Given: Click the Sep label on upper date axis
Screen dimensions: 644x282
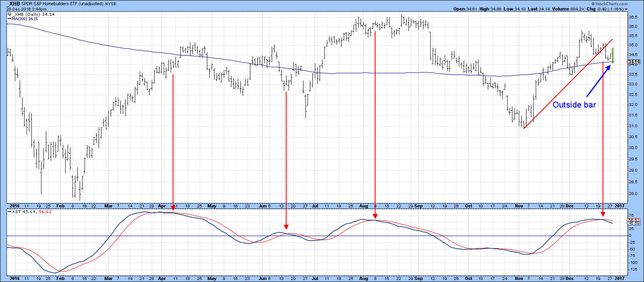Looking at the screenshot, I should 419,206.
